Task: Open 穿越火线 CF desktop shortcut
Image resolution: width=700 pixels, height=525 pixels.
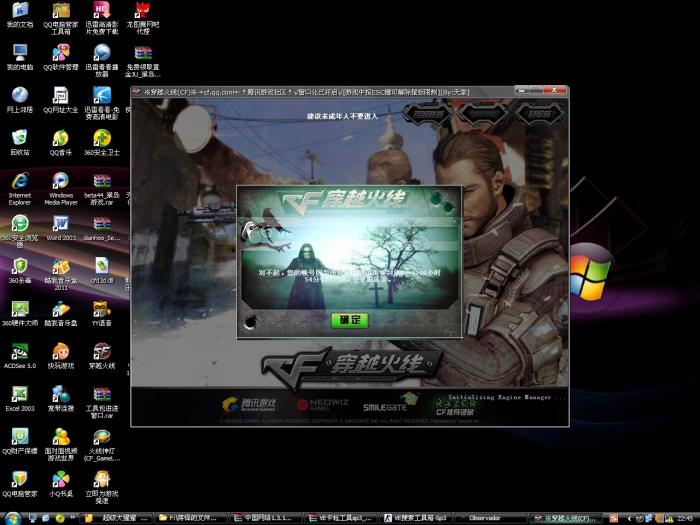Action: [102, 356]
